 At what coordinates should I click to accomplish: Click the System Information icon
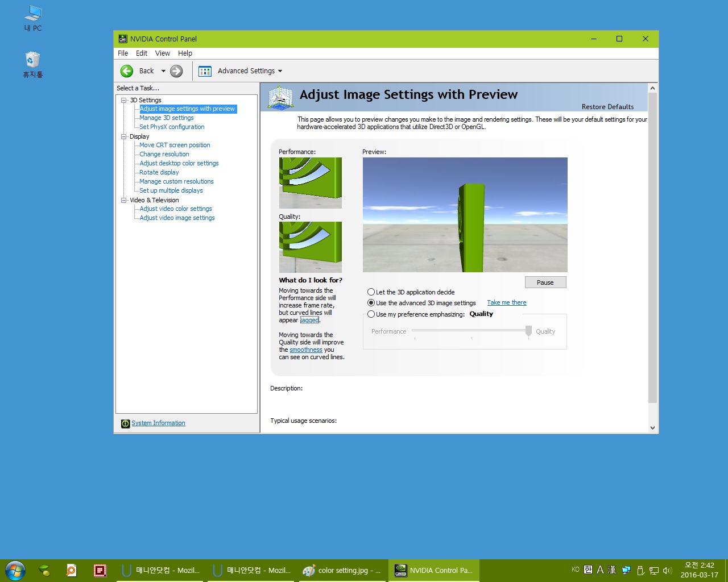pos(125,423)
